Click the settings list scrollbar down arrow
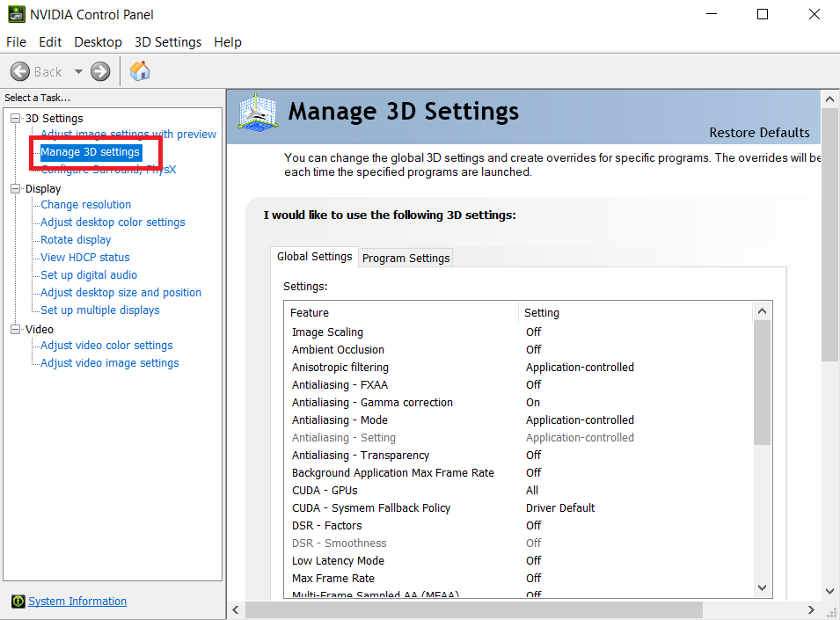Viewport: 840px width, 620px height. pos(762,587)
